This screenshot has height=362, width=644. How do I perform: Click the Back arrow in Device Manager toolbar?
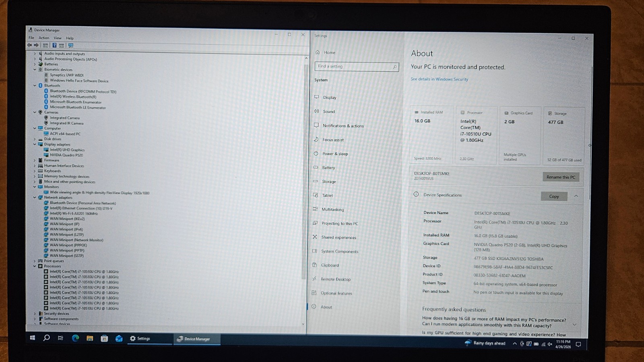pyautogui.click(x=29, y=45)
